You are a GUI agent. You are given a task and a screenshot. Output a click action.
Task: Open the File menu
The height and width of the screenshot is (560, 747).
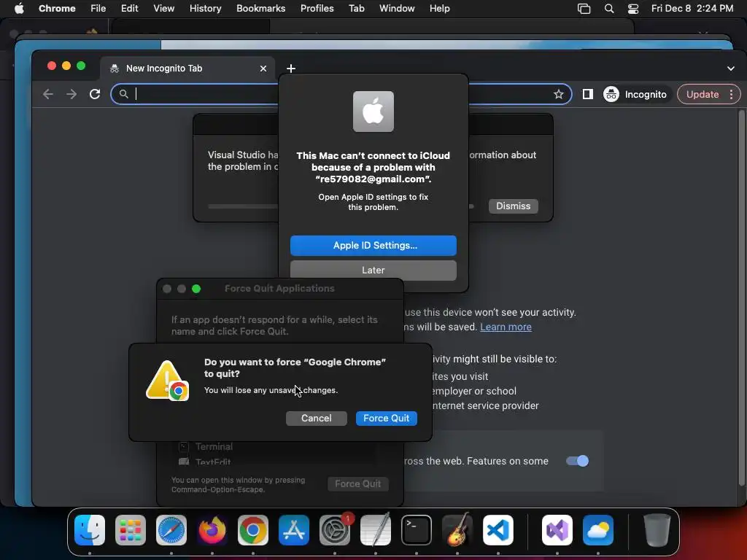(98, 9)
